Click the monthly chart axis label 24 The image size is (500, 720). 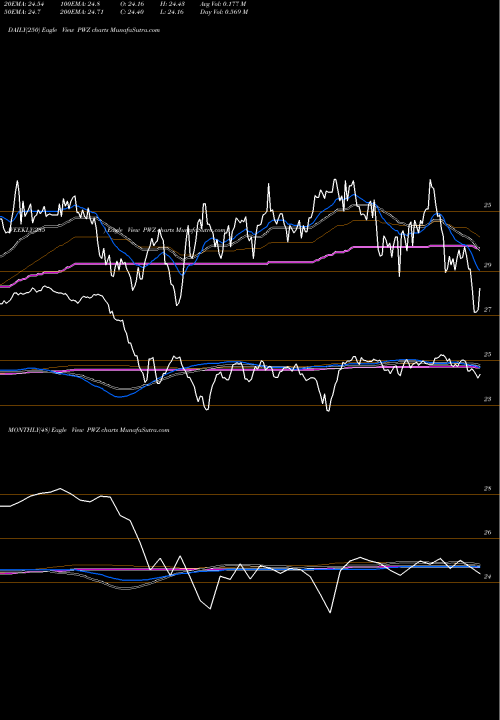pos(487,577)
